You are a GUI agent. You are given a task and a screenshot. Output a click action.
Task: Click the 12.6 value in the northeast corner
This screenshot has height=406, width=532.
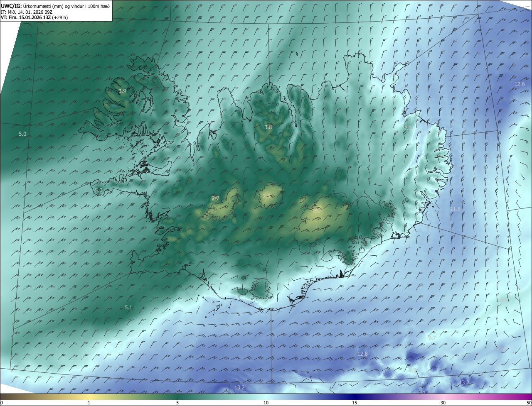coord(520,84)
